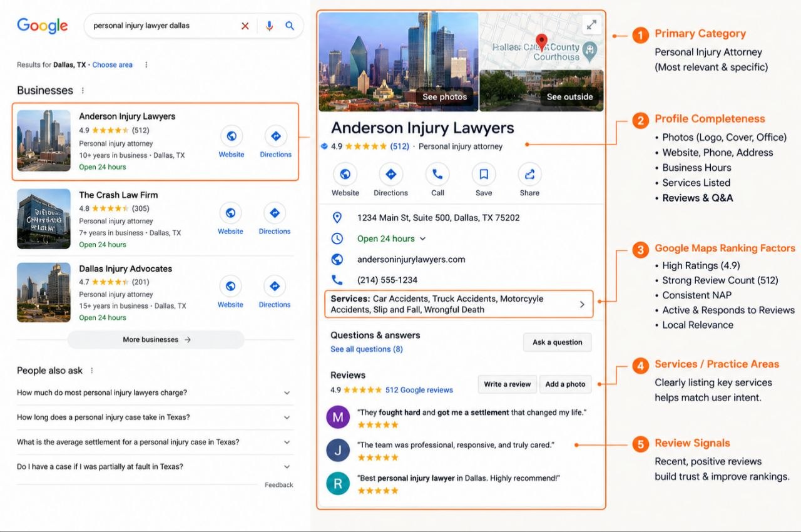This screenshot has height=532, width=801.
Task: Open the 512 Google reviews link
Action: [x=419, y=390]
